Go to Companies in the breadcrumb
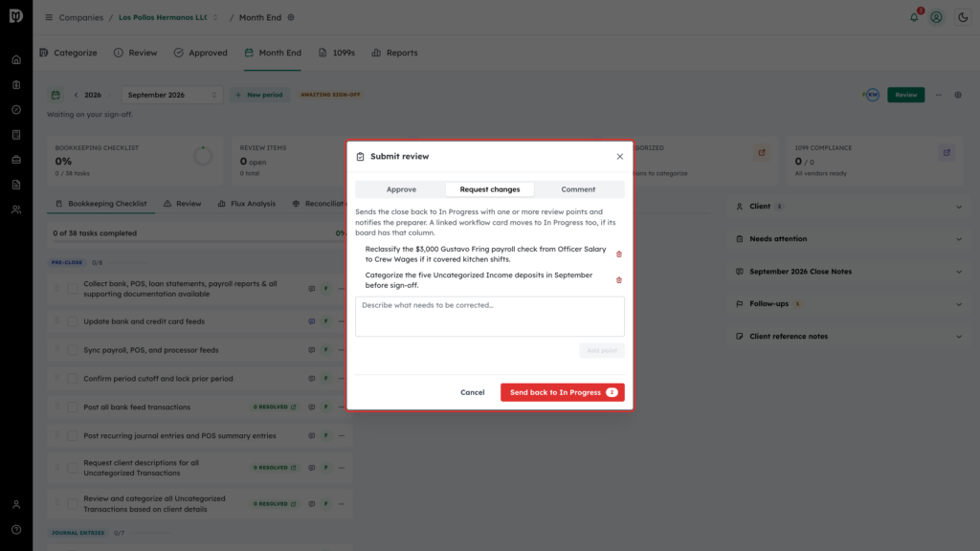980x551 pixels. [x=80, y=17]
